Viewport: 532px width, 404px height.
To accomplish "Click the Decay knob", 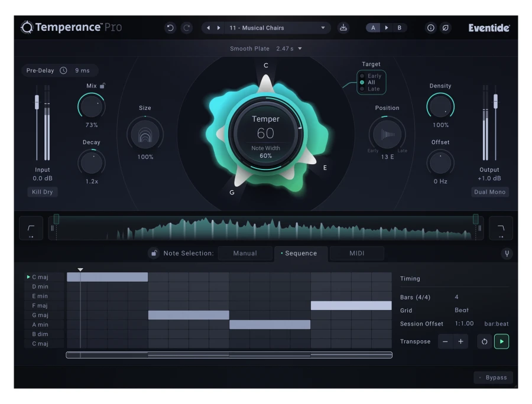I will (x=91, y=162).
